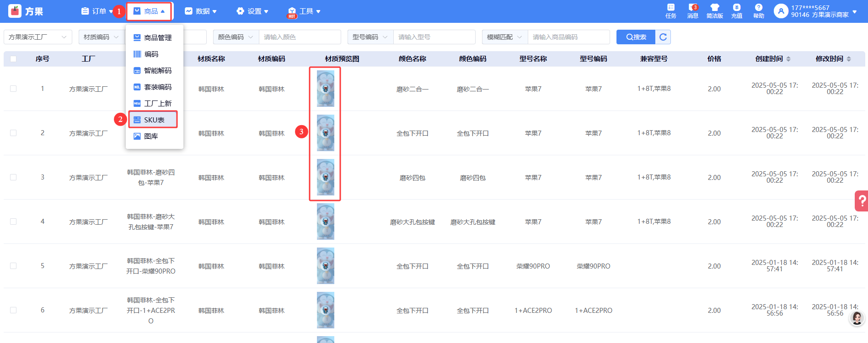Click the 请输入颜色 input field
The height and width of the screenshot is (343, 868).
(300, 37)
